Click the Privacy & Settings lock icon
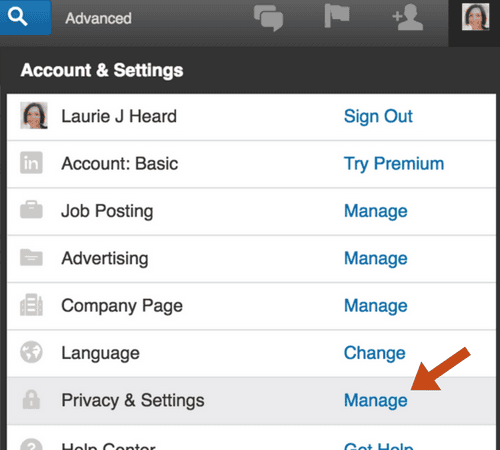The height and width of the screenshot is (450, 500). pos(31,399)
